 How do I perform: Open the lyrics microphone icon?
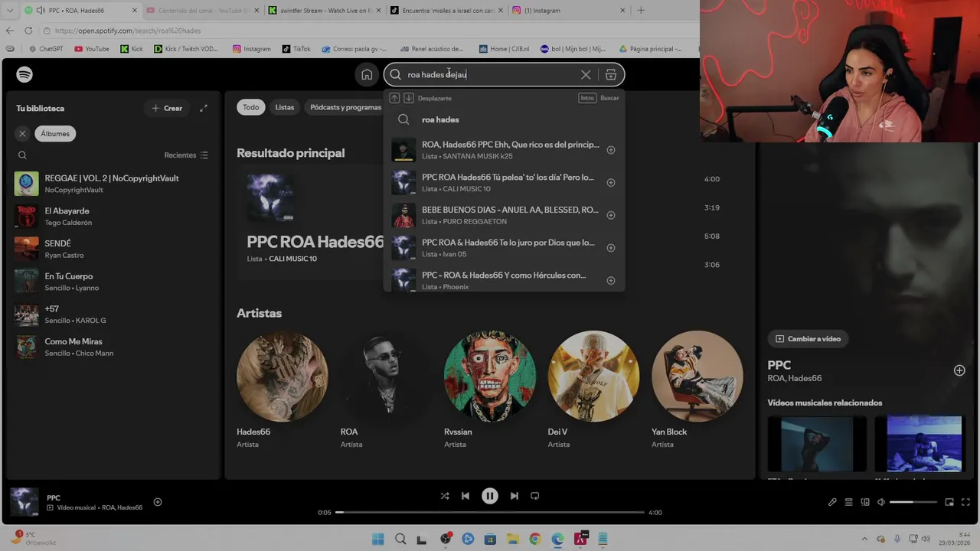(832, 502)
